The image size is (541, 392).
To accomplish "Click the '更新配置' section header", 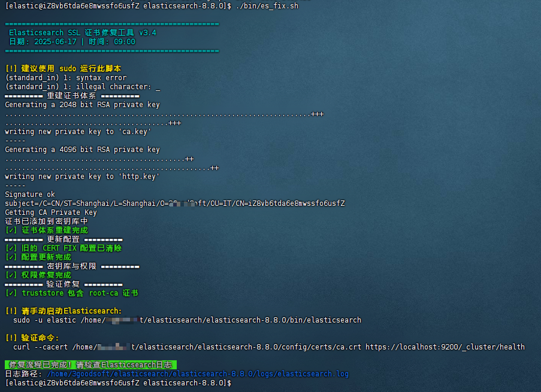I will click(64, 239).
